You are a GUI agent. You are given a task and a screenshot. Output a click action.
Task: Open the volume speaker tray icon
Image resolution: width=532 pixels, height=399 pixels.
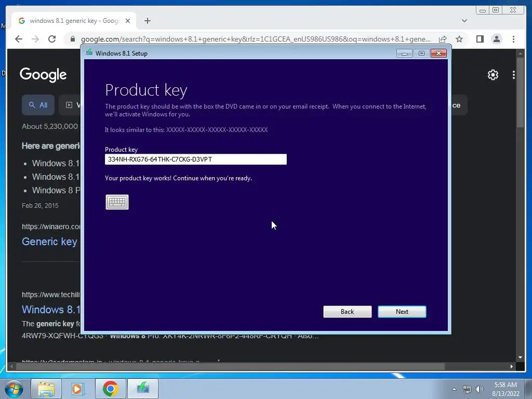coord(479,389)
